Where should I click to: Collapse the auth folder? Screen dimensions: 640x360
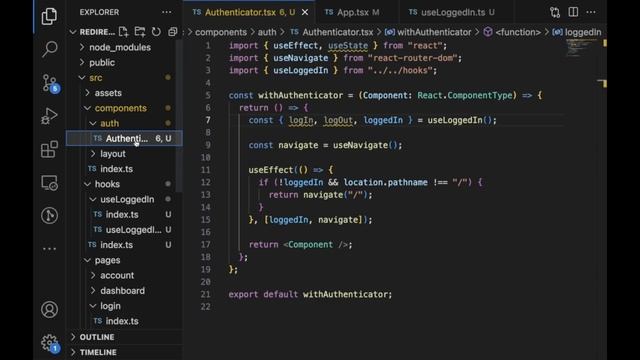pyautogui.click(x=109, y=123)
